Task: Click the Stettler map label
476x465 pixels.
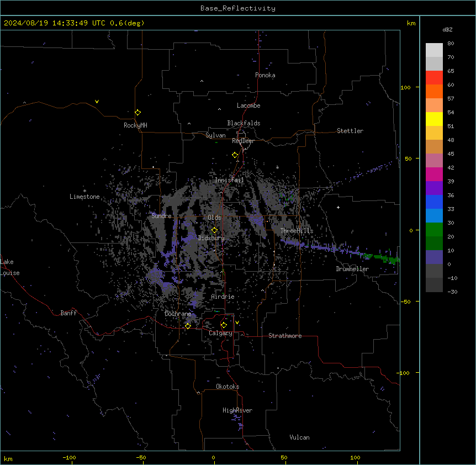Action: coord(350,131)
